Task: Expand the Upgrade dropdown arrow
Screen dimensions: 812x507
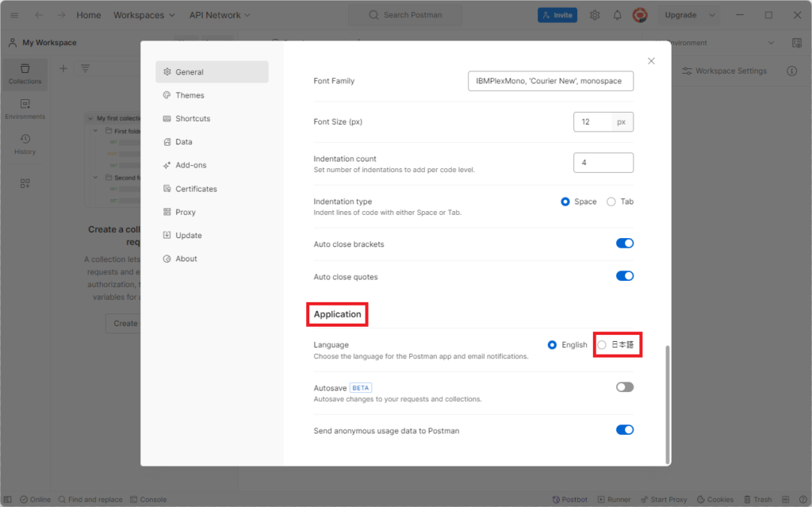Action: pyautogui.click(x=712, y=15)
